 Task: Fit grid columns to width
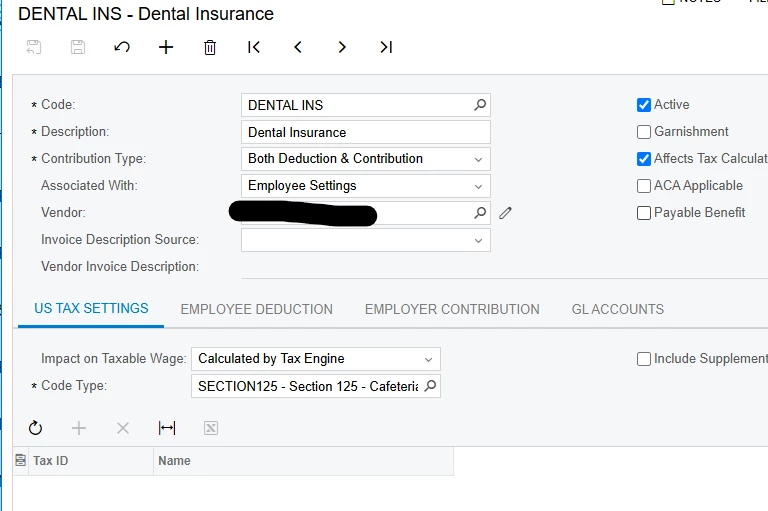(167, 428)
